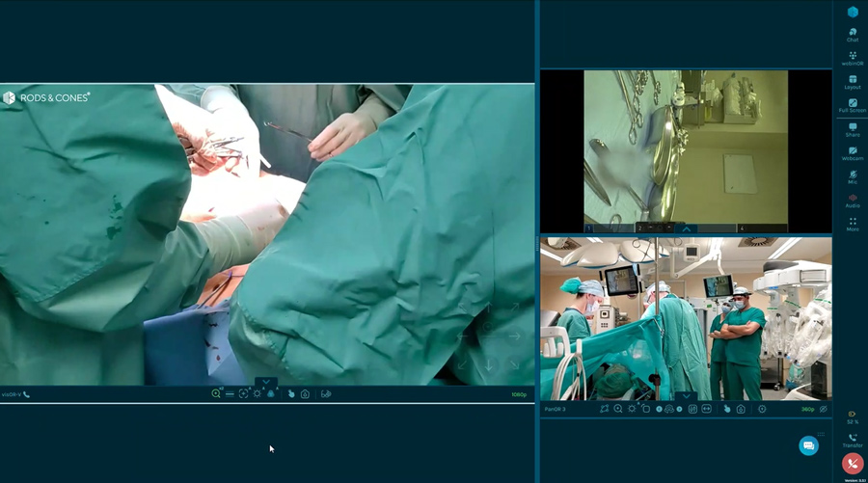Take snapshot of PanOR 3 feed
Viewport: 868px width, 483px height.
pos(741,409)
